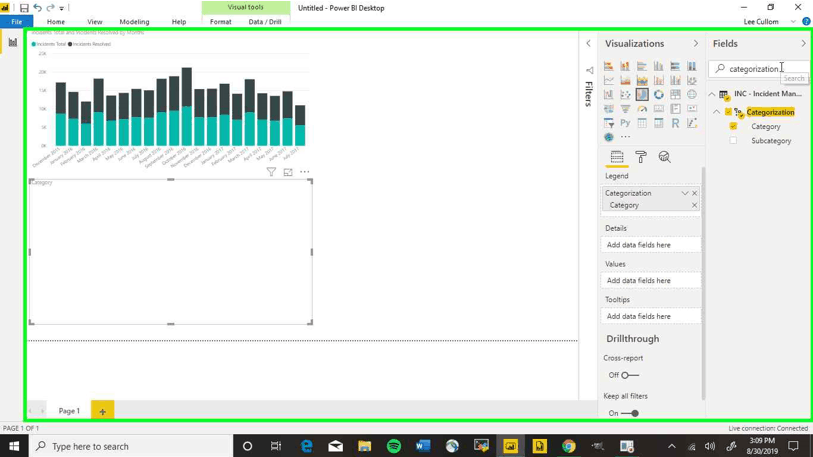Open the File menu
The width and height of the screenshot is (813, 457).
[x=17, y=22]
